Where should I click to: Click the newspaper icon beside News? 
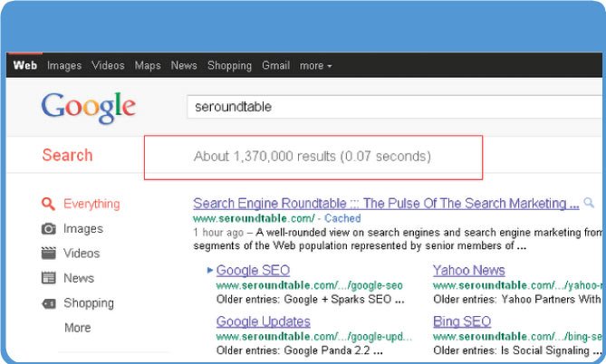[x=48, y=278]
